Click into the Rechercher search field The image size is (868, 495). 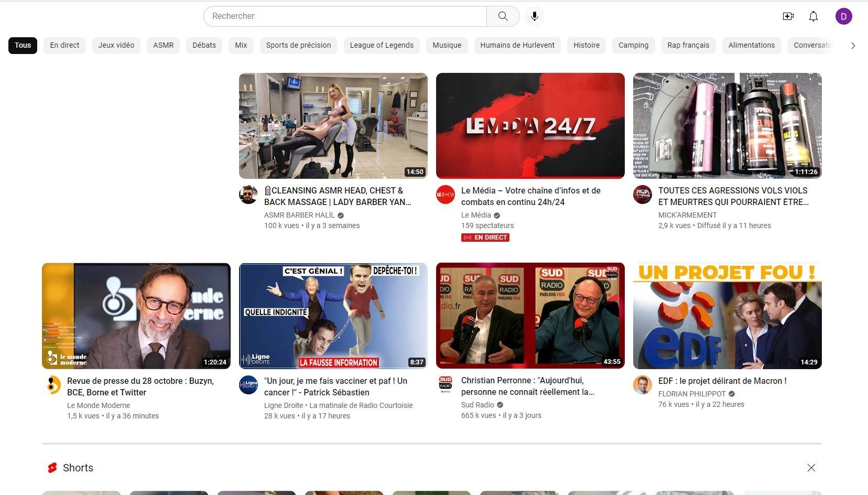tap(345, 16)
